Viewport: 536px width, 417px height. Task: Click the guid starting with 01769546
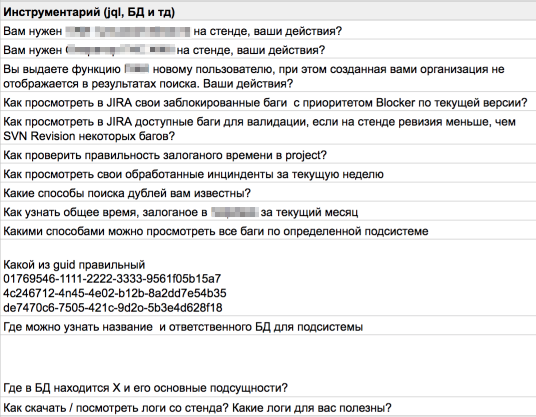point(112,279)
